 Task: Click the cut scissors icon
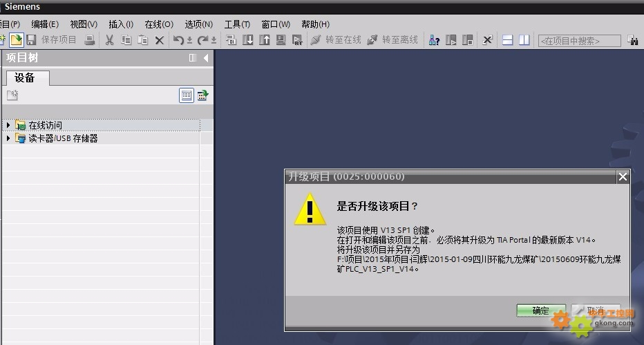tap(109, 40)
